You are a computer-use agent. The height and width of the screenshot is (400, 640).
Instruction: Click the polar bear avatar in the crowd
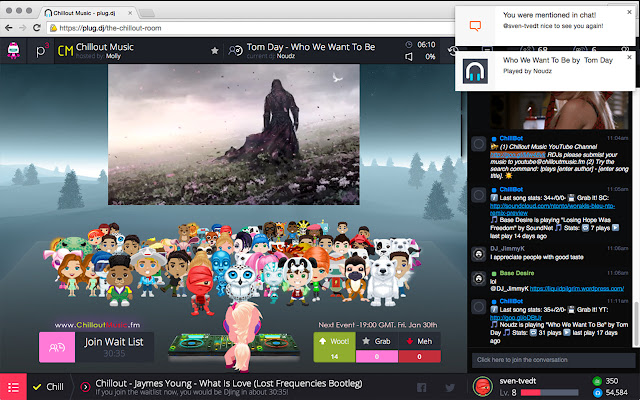[382, 282]
